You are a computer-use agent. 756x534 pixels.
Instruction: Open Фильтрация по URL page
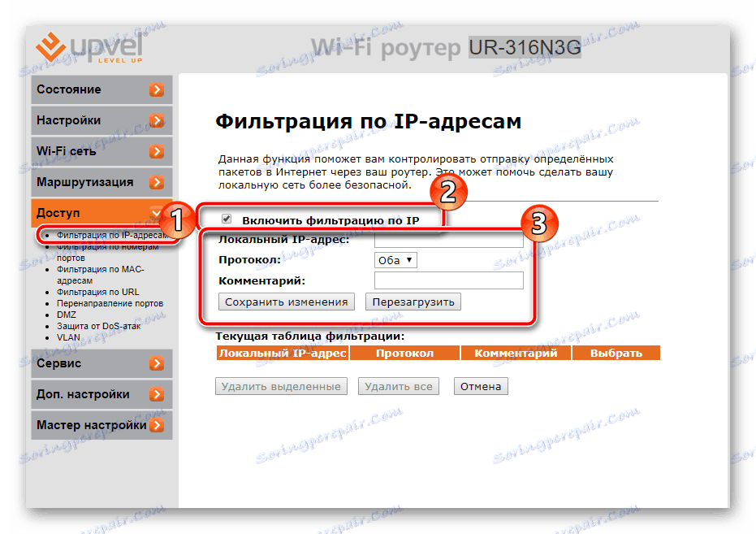pos(98,292)
